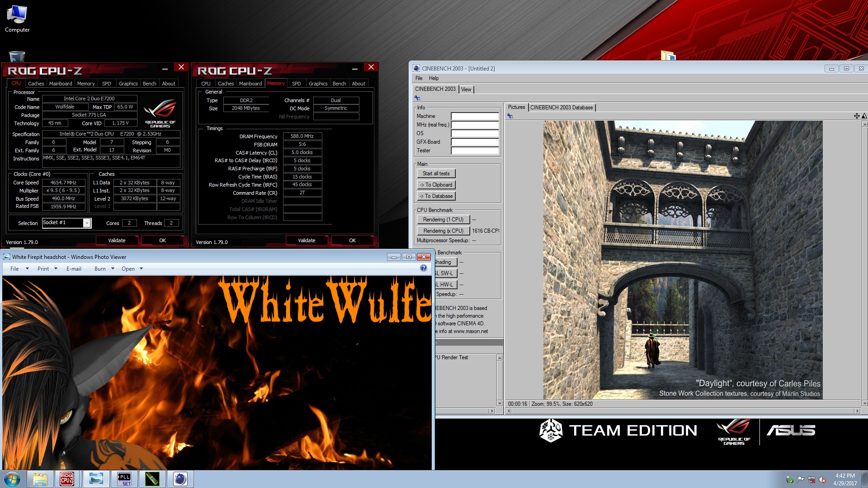Activate Photo Viewer taskbar icon
The image size is (868, 488).
pos(96,479)
